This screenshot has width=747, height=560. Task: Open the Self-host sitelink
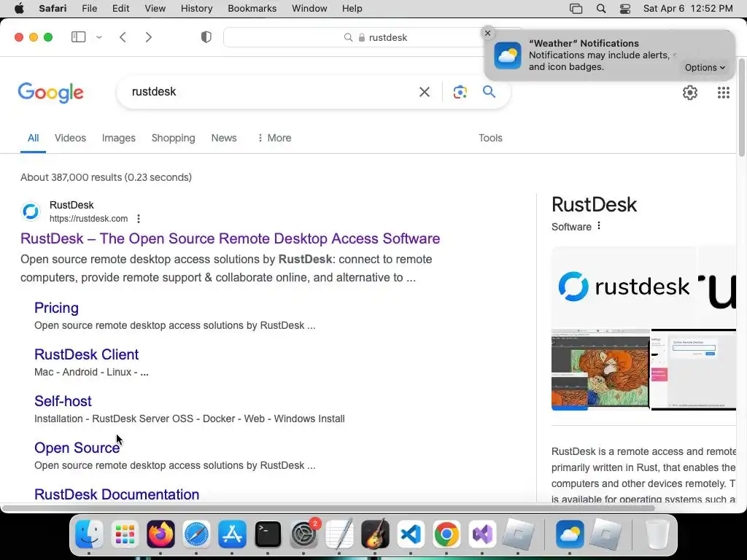[x=63, y=401]
